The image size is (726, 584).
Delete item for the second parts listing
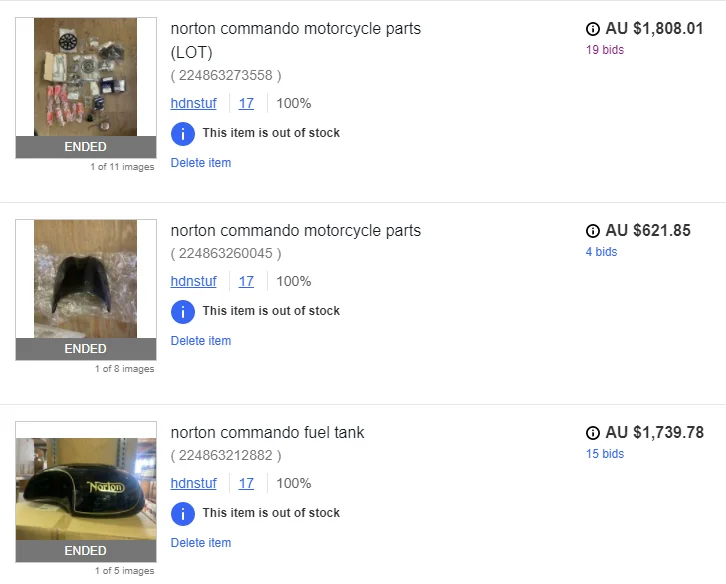tap(200, 341)
